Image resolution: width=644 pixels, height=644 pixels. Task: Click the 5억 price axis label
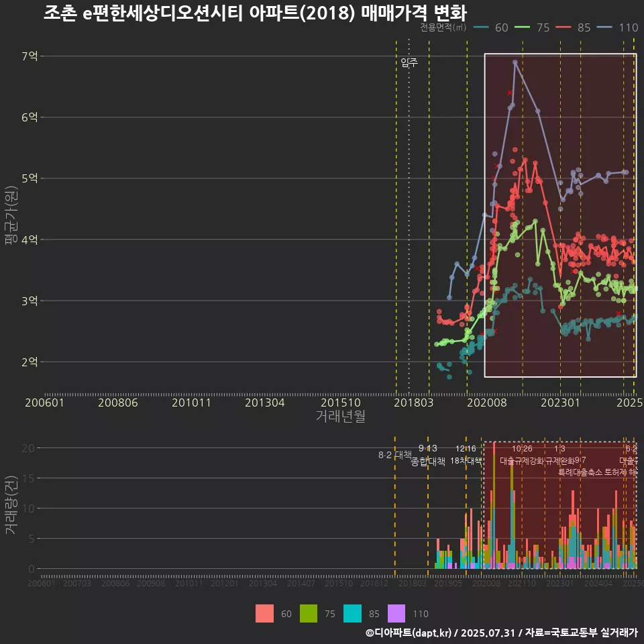coord(30,178)
